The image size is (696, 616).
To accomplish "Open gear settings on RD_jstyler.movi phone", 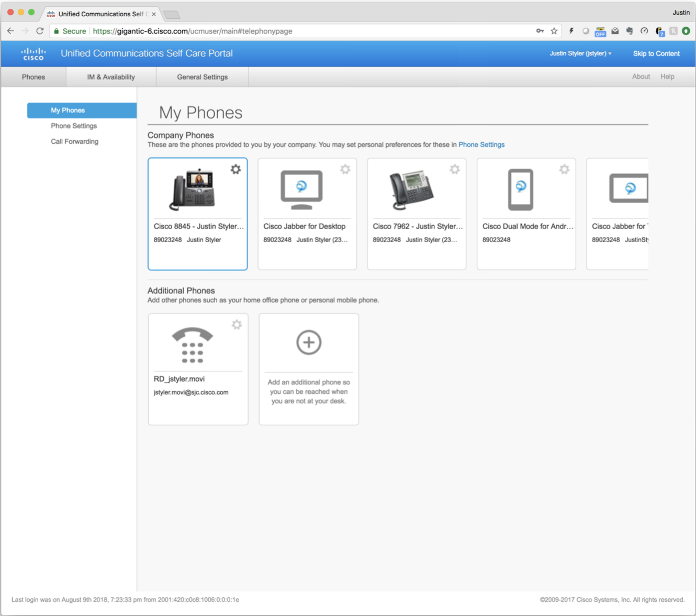I will [237, 325].
